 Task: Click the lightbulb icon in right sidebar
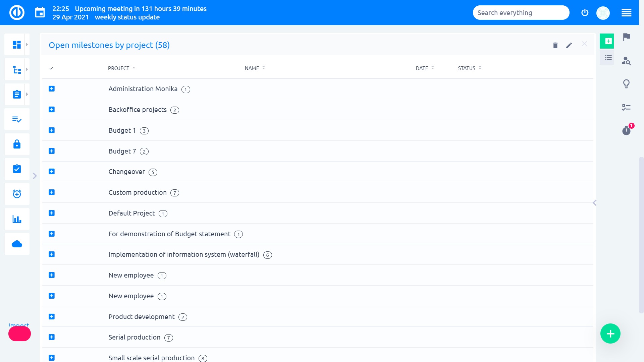[x=626, y=83]
